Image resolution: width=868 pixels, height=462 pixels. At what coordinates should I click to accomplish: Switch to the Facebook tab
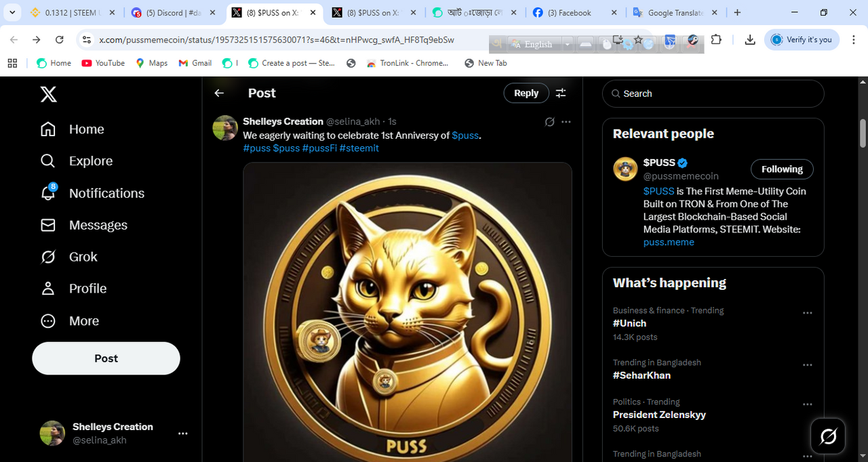coord(575,12)
